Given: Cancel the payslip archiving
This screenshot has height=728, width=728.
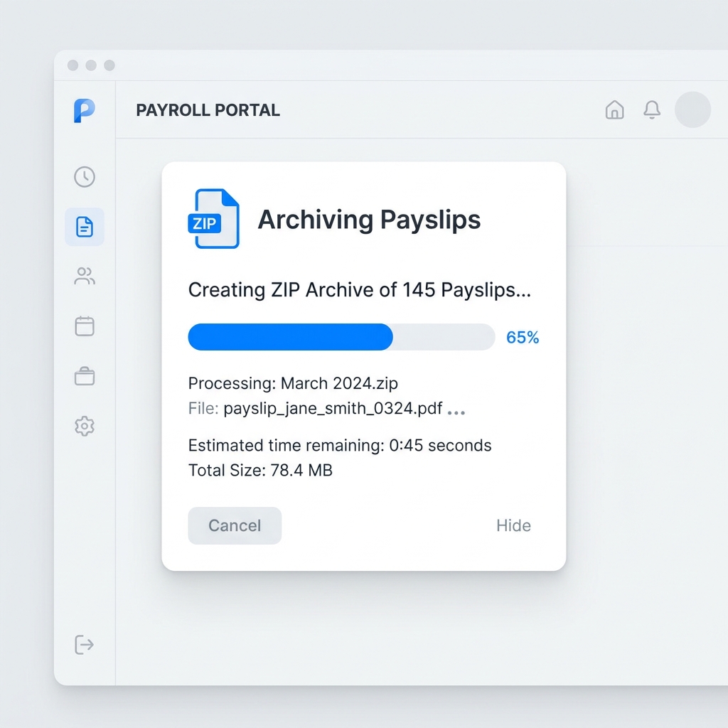Looking at the screenshot, I should tap(235, 525).
